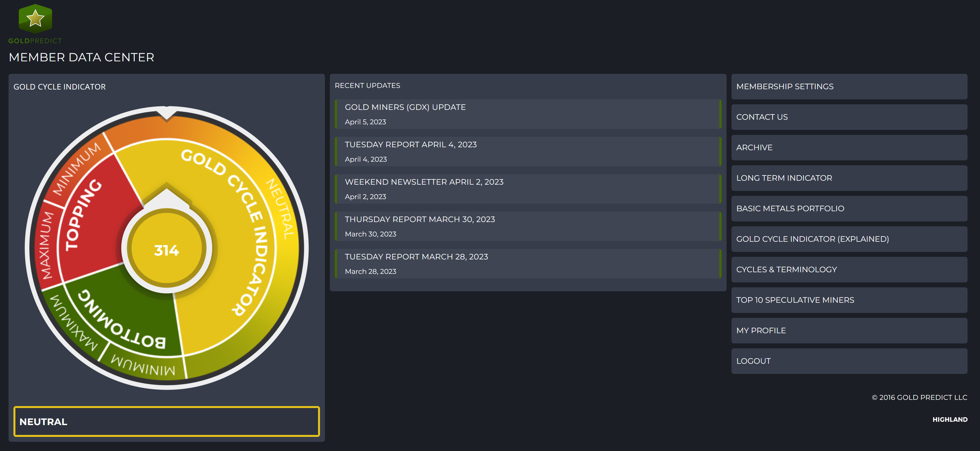Click the Logout button
Viewport: 980px width, 451px height.
(x=753, y=361)
